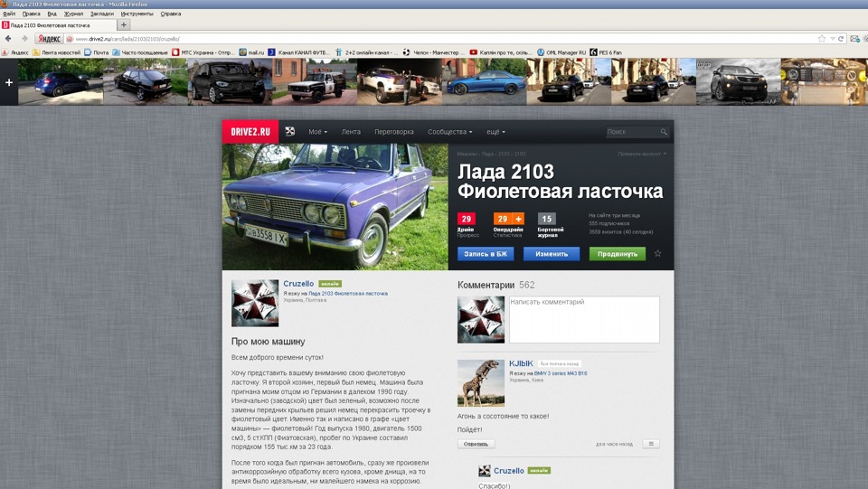The width and height of the screenshot is (868, 489).
Task: Click the DRIVE2.RU logo
Action: pyautogui.click(x=250, y=132)
